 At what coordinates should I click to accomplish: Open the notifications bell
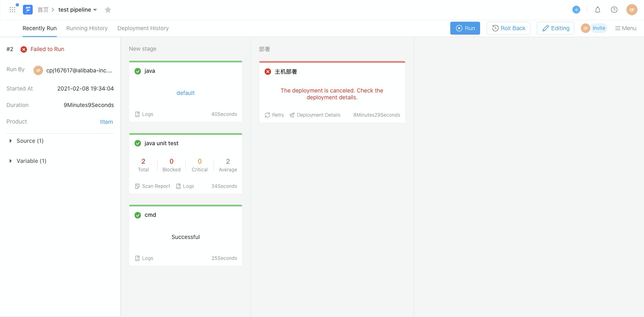(x=598, y=10)
